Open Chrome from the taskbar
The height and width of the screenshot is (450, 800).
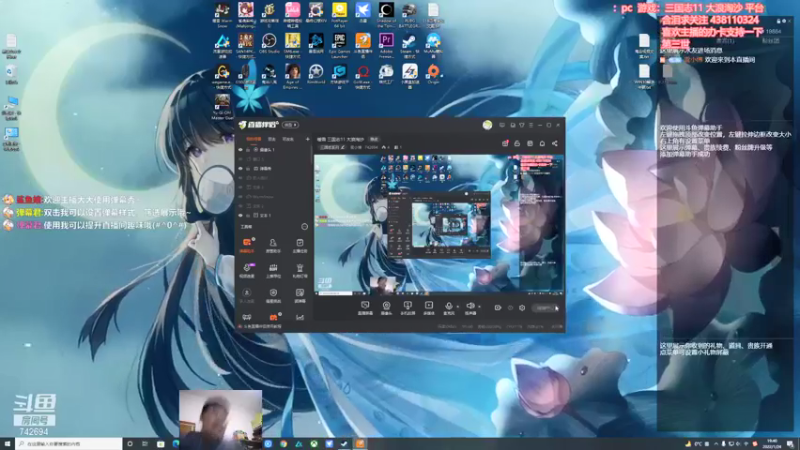(283, 444)
